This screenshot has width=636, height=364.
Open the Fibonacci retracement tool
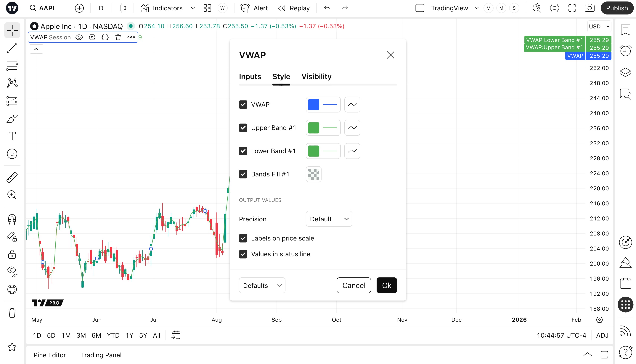(x=12, y=66)
